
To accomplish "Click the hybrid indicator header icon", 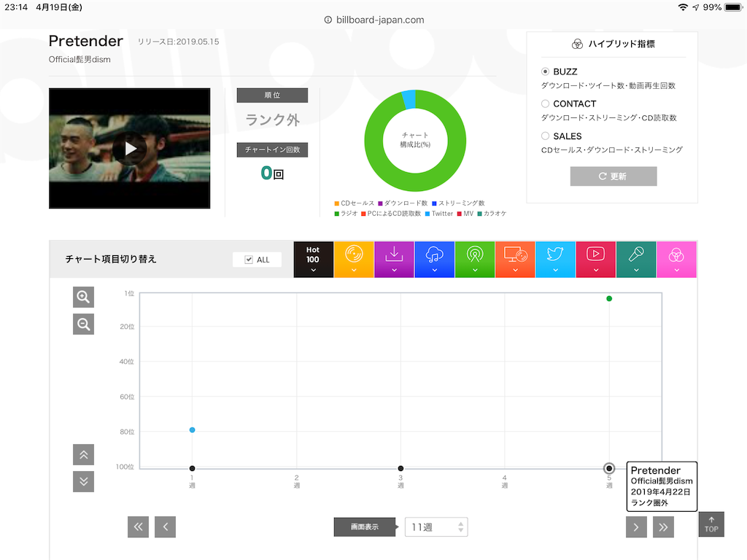I will coord(577,44).
